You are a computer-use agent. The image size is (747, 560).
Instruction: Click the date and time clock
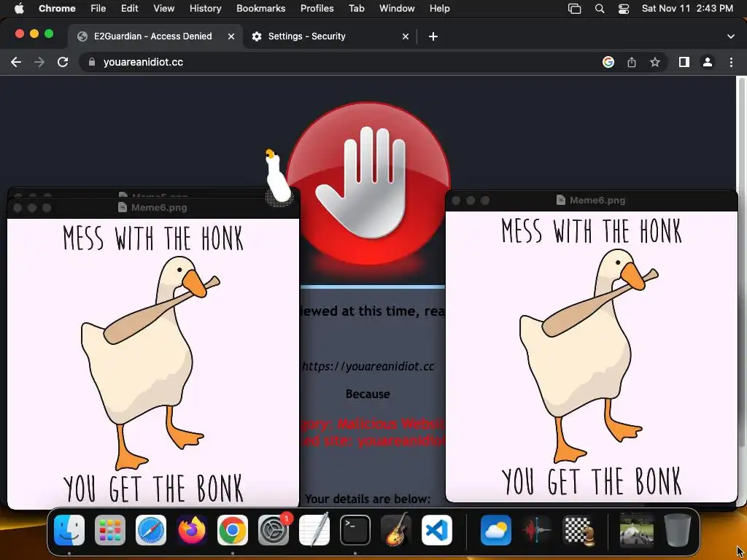click(687, 9)
